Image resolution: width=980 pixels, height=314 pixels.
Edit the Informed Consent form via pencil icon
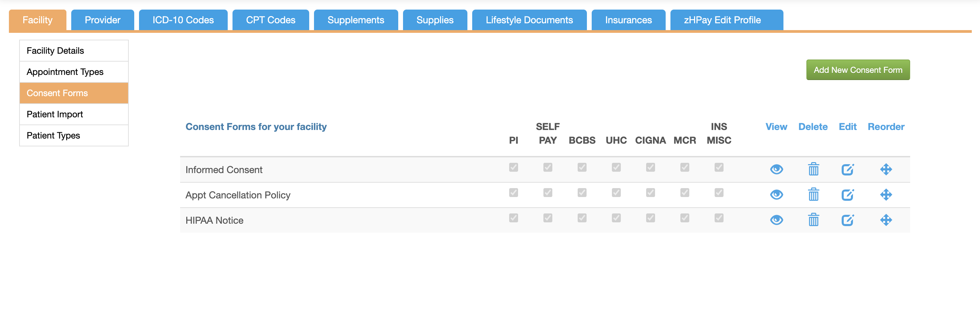847,169
